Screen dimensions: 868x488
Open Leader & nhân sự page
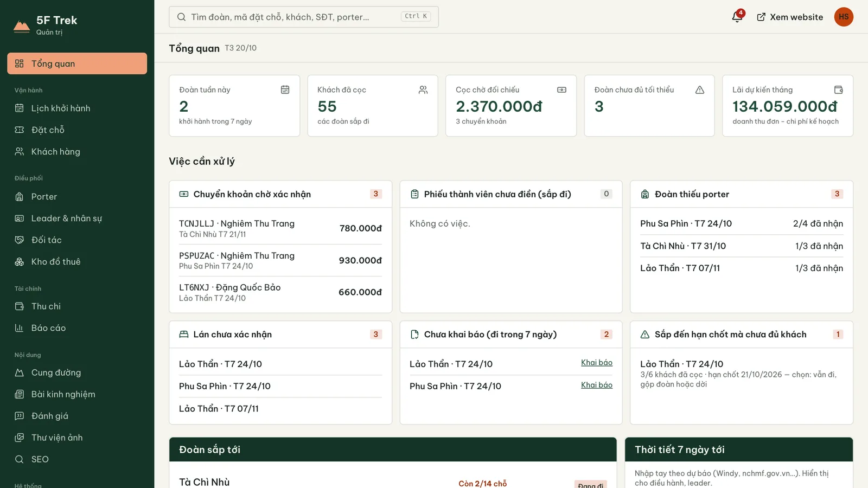click(77, 219)
